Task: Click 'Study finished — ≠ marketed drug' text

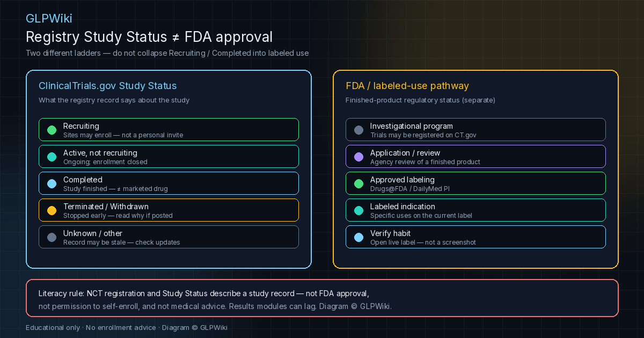Action: (x=115, y=189)
